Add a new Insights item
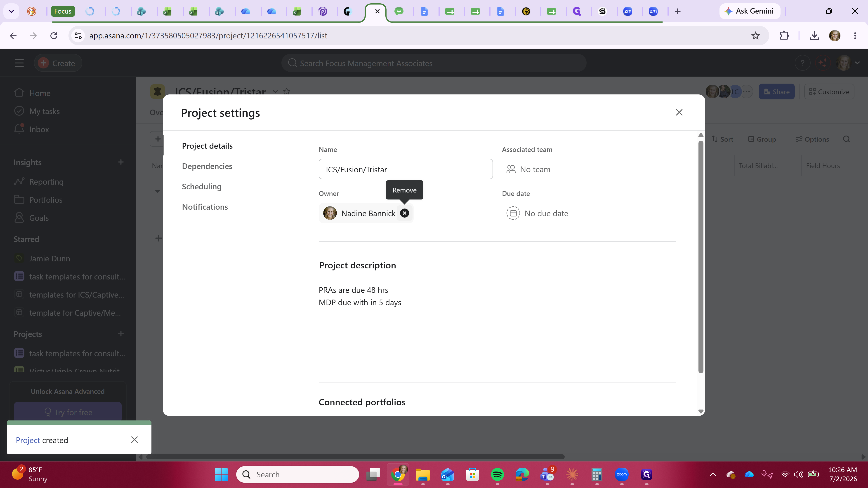The width and height of the screenshot is (868, 488). pos(121,162)
